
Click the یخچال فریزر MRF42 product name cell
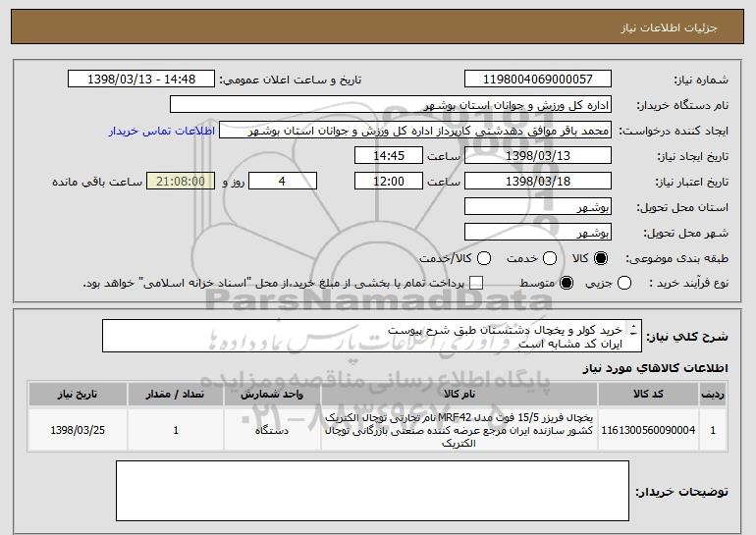459,430
